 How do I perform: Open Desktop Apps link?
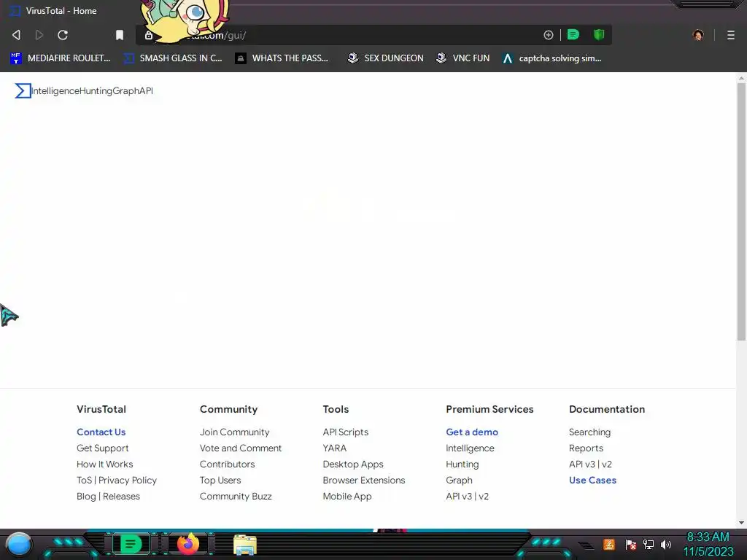tap(353, 464)
